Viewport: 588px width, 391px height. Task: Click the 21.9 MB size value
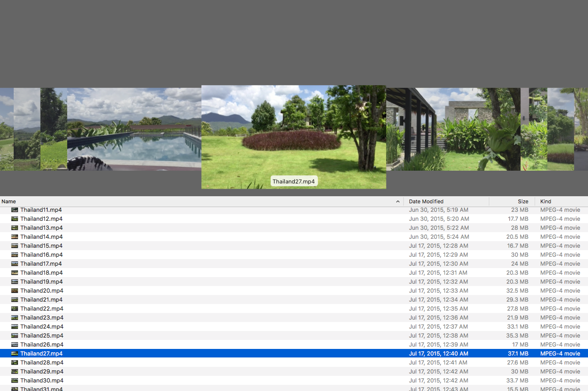[518, 318]
